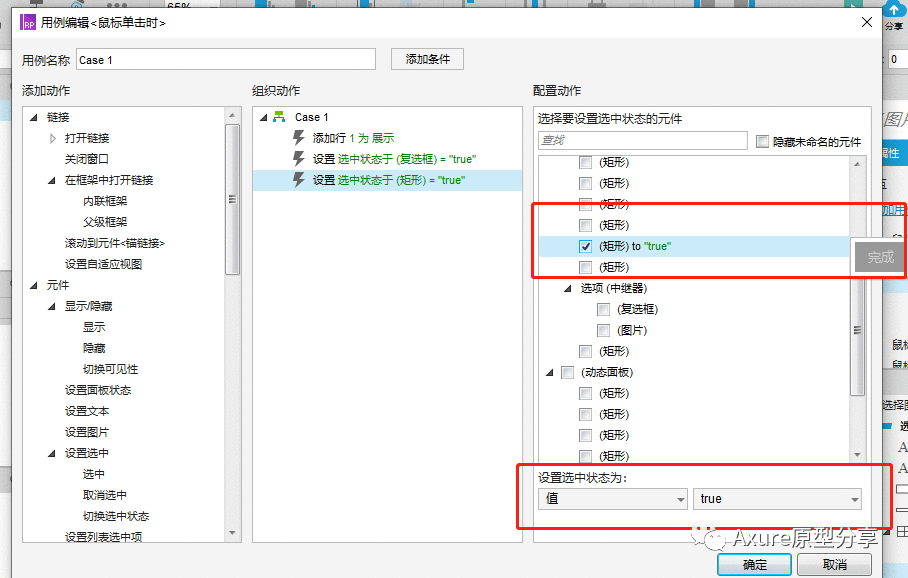Collapse the 选项 (中继器) node
Screen dimensions: 908x578
568,288
